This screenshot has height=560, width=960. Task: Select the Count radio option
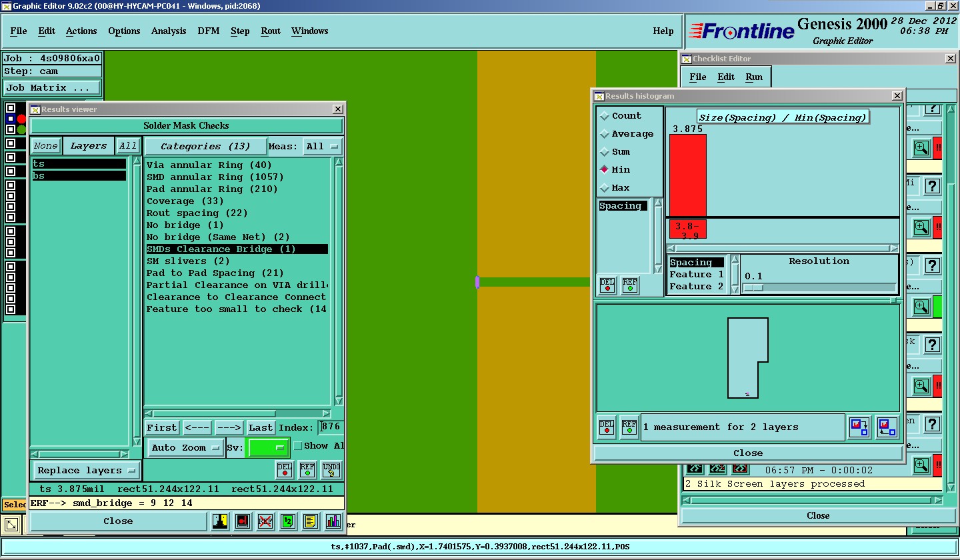[x=621, y=116]
